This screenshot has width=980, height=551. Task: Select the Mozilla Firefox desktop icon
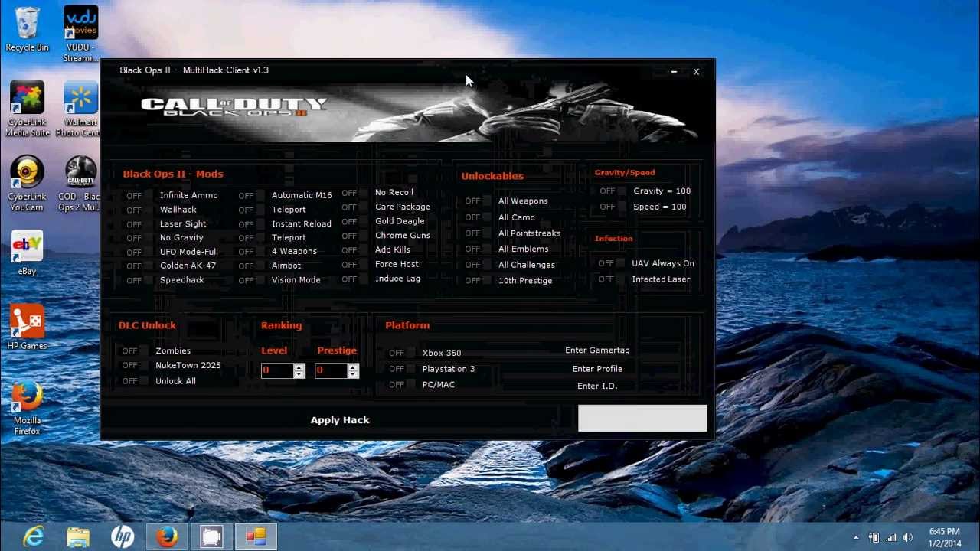[x=27, y=408]
